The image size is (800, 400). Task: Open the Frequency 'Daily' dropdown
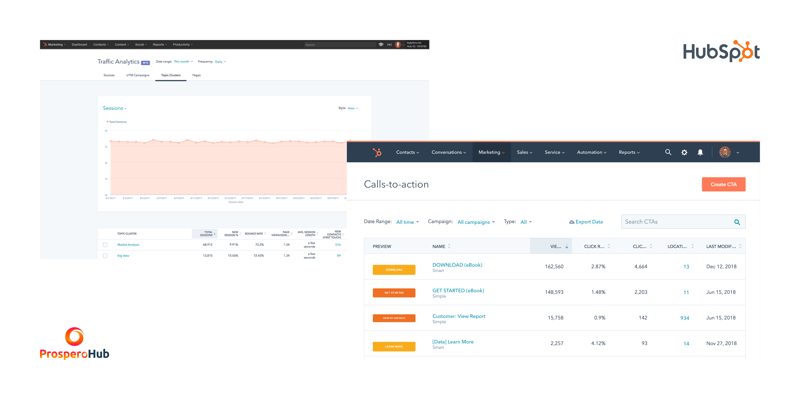(x=220, y=62)
